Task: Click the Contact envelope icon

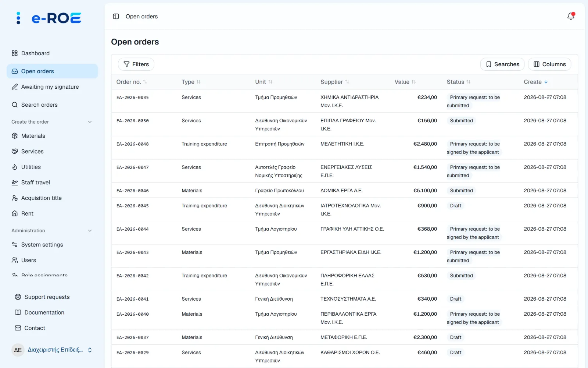Action: pyautogui.click(x=18, y=328)
